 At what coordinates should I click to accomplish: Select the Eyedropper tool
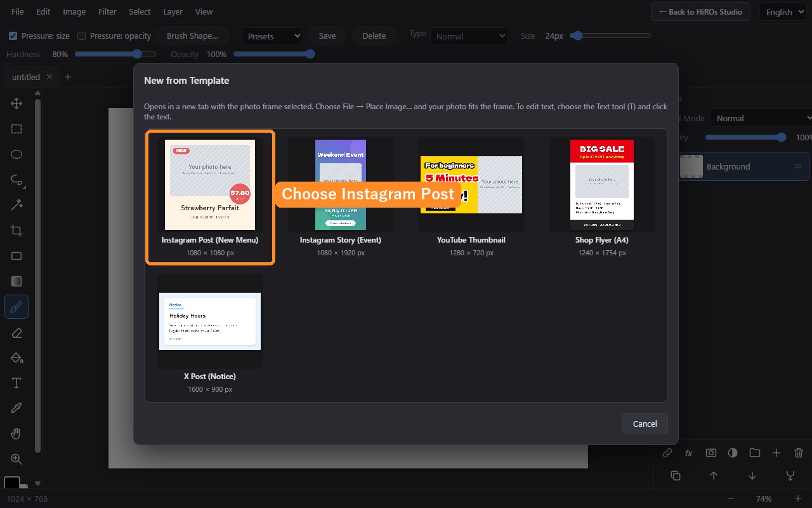pos(16,408)
